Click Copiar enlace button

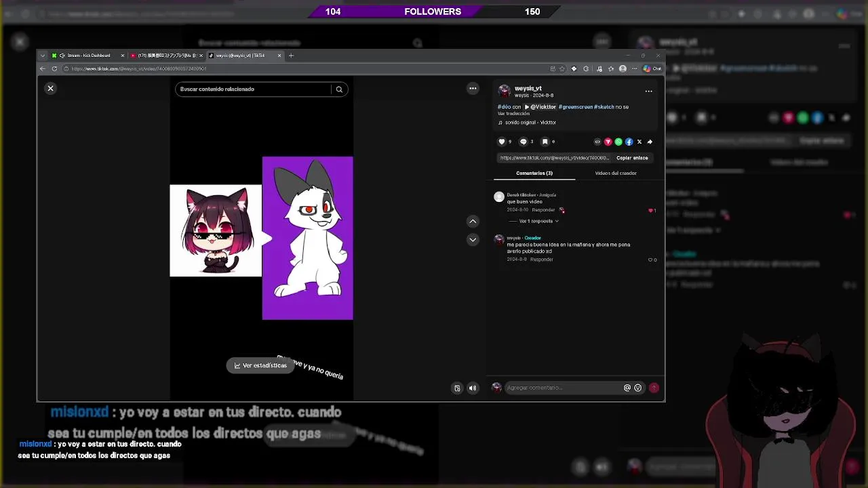pyautogui.click(x=632, y=158)
